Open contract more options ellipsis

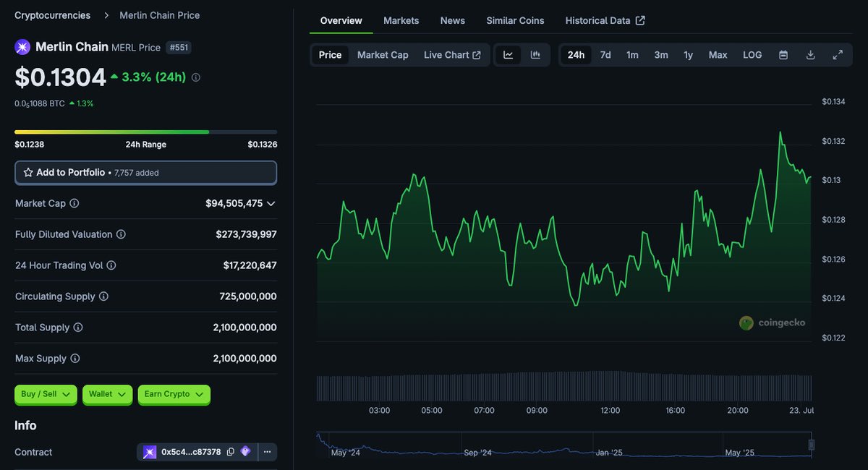pyautogui.click(x=267, y=452)
